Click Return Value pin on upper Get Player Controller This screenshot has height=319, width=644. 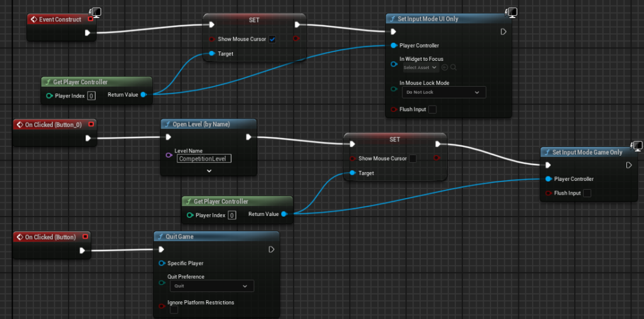point(143,95)
